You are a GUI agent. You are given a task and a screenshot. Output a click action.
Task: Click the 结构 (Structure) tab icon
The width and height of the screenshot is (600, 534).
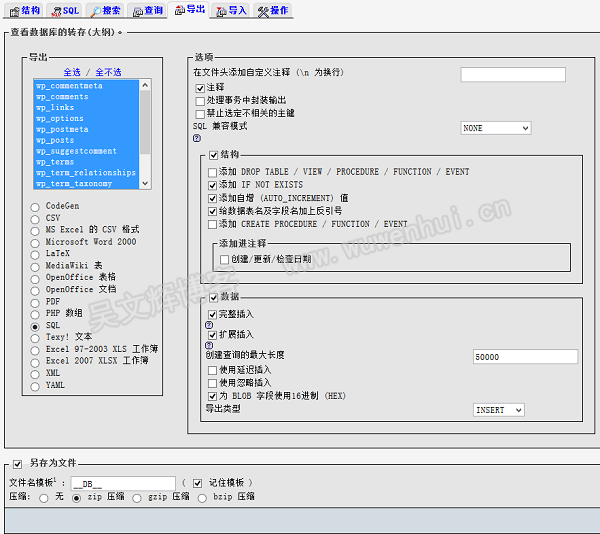click(12, 10)
